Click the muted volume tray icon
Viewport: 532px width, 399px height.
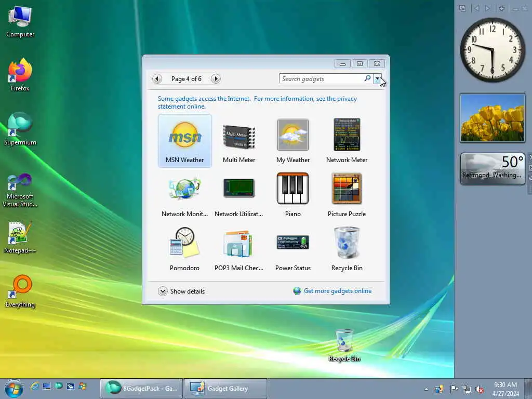point(480,390)
